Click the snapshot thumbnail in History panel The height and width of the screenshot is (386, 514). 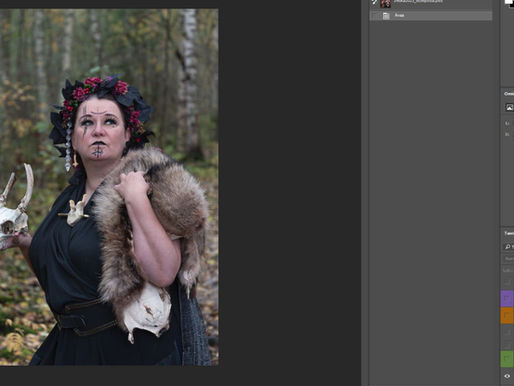386,3
